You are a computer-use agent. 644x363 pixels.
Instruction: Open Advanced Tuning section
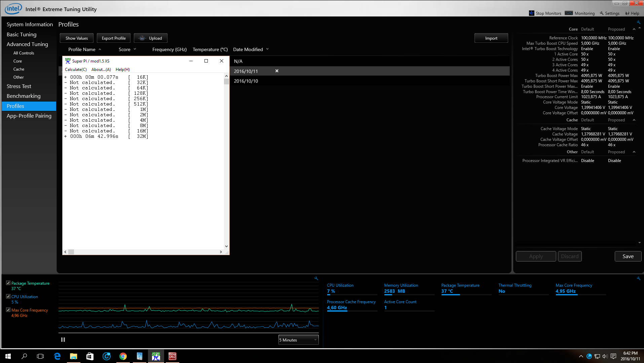click(x=27, y=44)
